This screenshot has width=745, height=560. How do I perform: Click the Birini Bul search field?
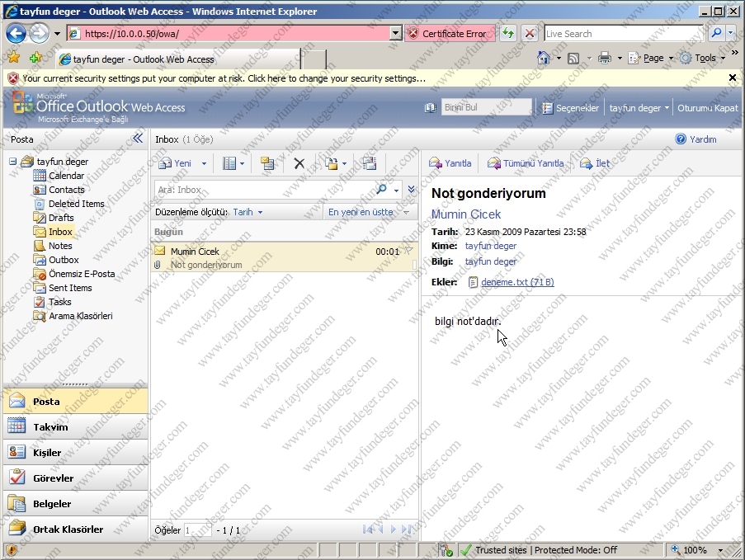coord(486,107)
